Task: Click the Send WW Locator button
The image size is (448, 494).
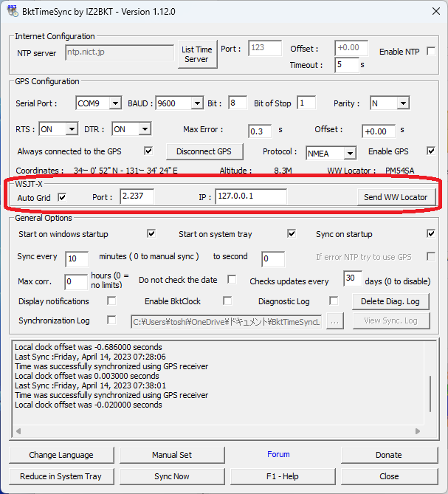Action: pos(396,197)
